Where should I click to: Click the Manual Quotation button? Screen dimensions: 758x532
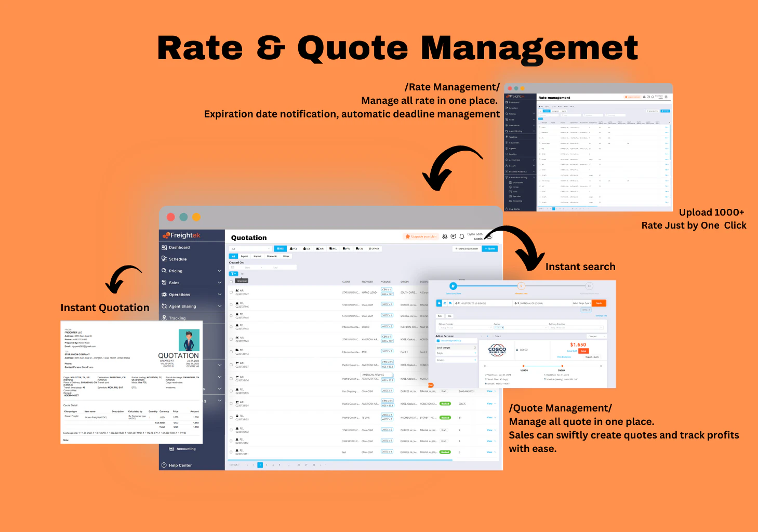point(467,249)
